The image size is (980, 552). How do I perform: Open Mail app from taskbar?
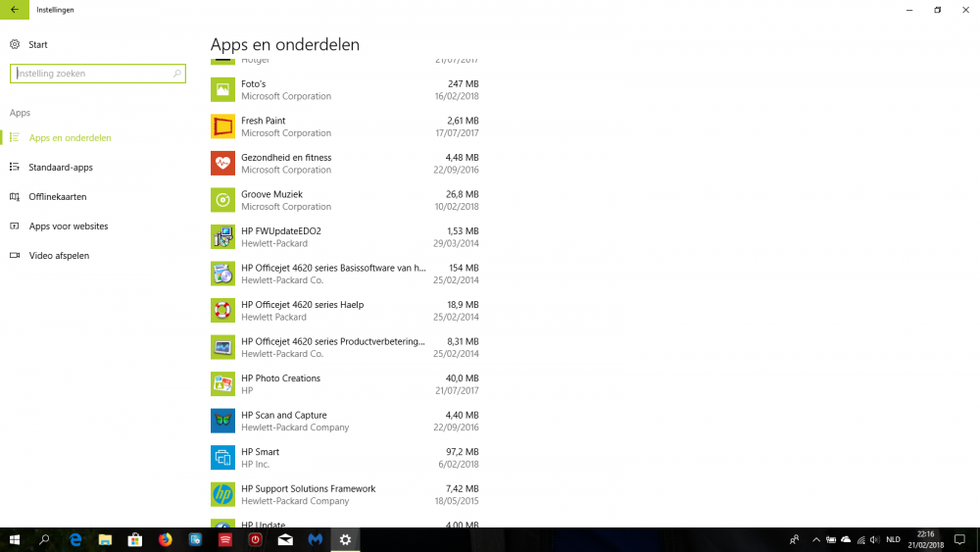coord(285,539)
